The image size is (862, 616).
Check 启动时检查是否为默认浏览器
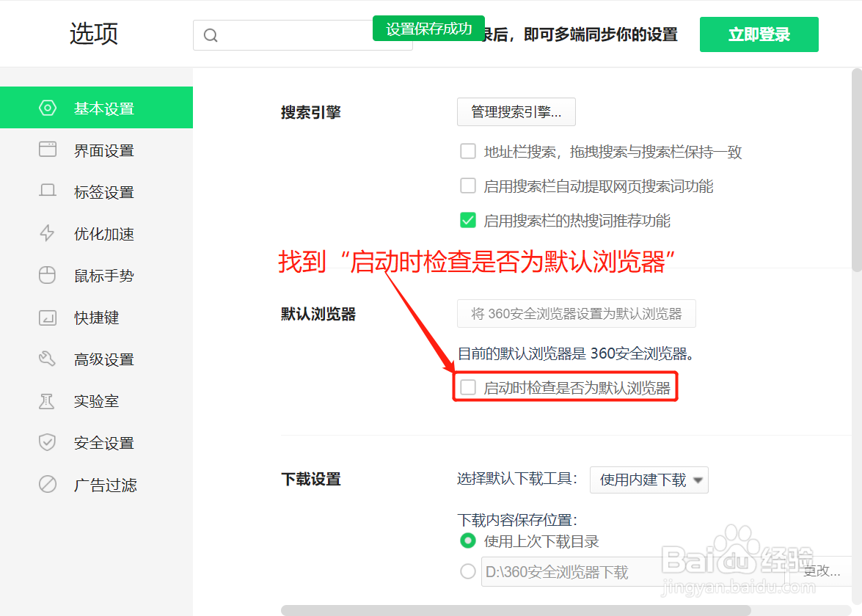468,387
